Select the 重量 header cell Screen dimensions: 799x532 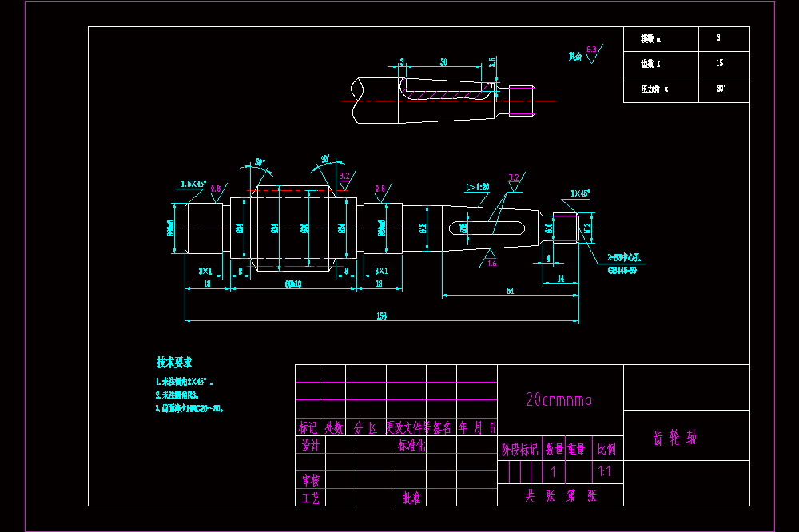(x=576, y=450)
